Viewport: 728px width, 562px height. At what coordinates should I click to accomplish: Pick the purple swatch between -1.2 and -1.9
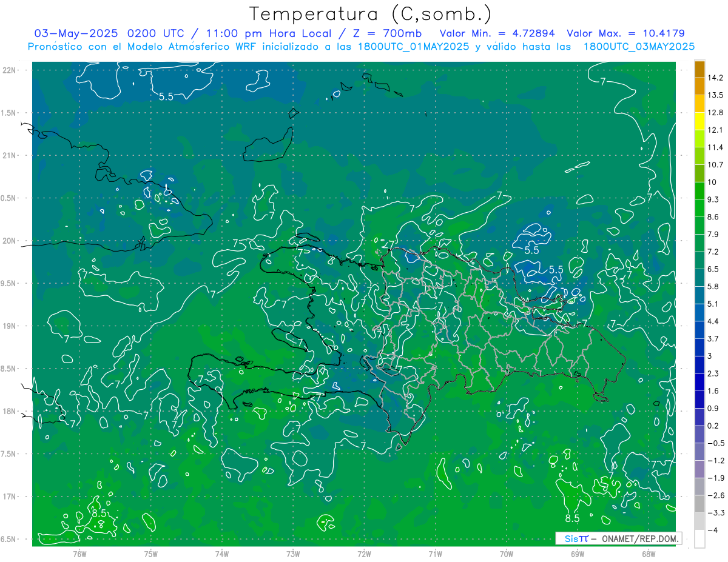(x=699, y=469)
